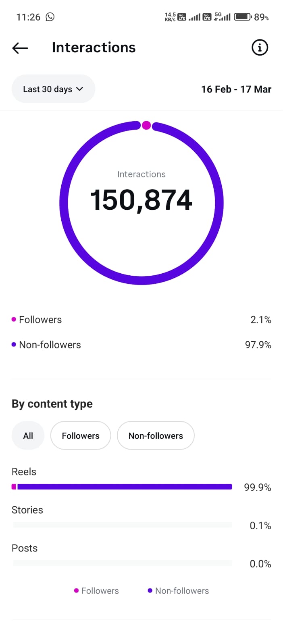Open the Last 30 days dropdown
The width and height of the screenshot is (283, 644).
click(x=53, y=89)
